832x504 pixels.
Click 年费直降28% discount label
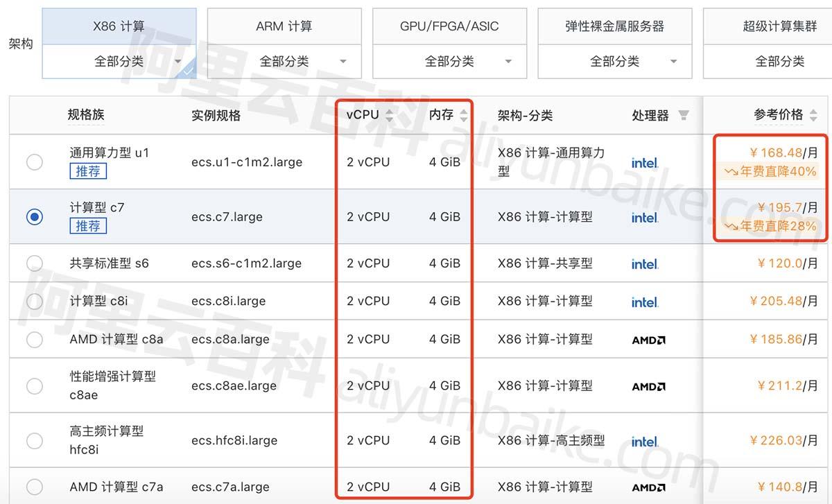point(771,226)
